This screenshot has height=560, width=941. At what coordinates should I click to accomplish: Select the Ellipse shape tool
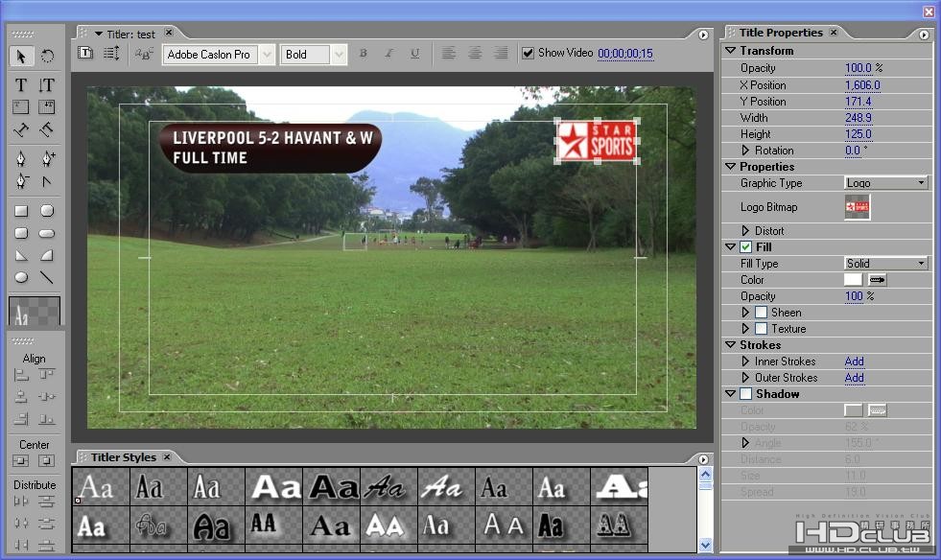pos(21,278)
